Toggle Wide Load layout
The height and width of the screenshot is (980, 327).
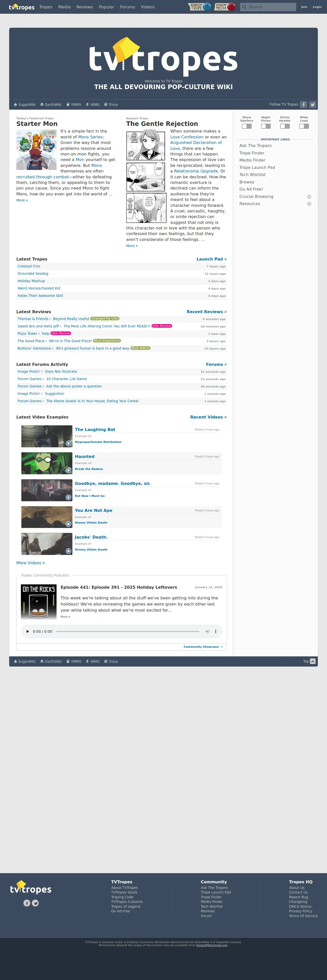click(x=304, y=126)
